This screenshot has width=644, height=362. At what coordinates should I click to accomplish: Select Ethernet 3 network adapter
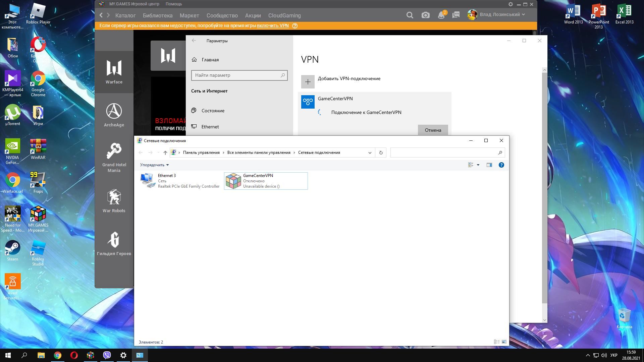tap(180, 181)
